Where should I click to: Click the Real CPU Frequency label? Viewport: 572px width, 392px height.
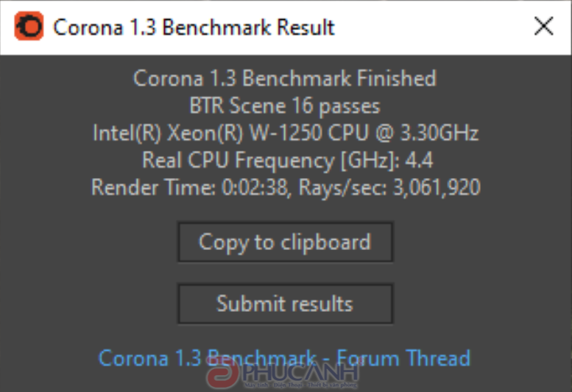pos(272,160)
